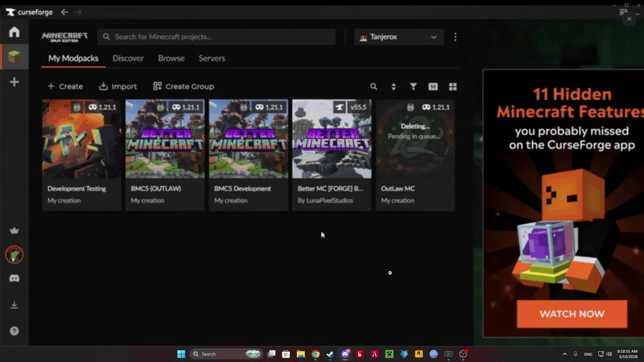Open the crown premium icon in sidebar
This screenshot has height=362, width=644.
[14, 230]
